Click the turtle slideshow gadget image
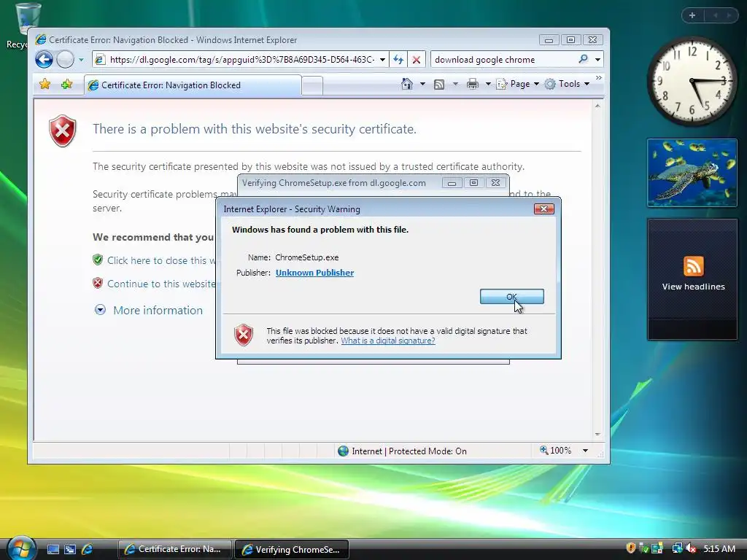Image resolution: width=747 pixels, height=560 pixels. click(x=692, y=173)
